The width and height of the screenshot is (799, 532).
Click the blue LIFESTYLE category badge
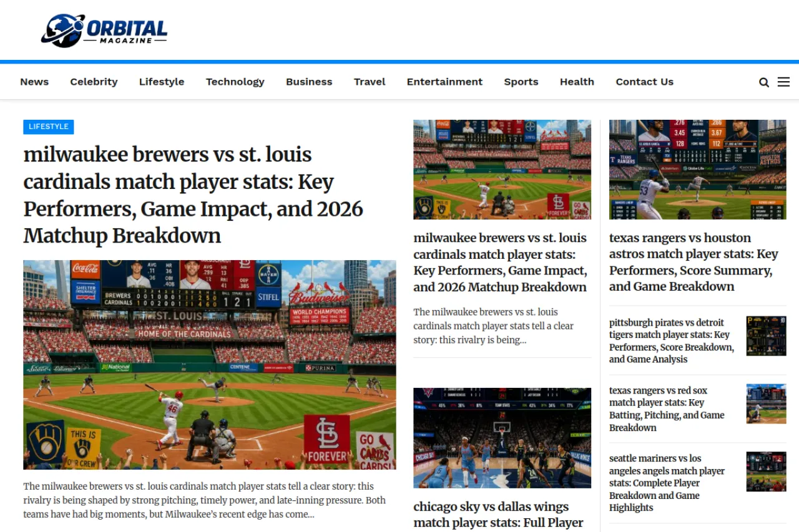(x=49, y=127)
